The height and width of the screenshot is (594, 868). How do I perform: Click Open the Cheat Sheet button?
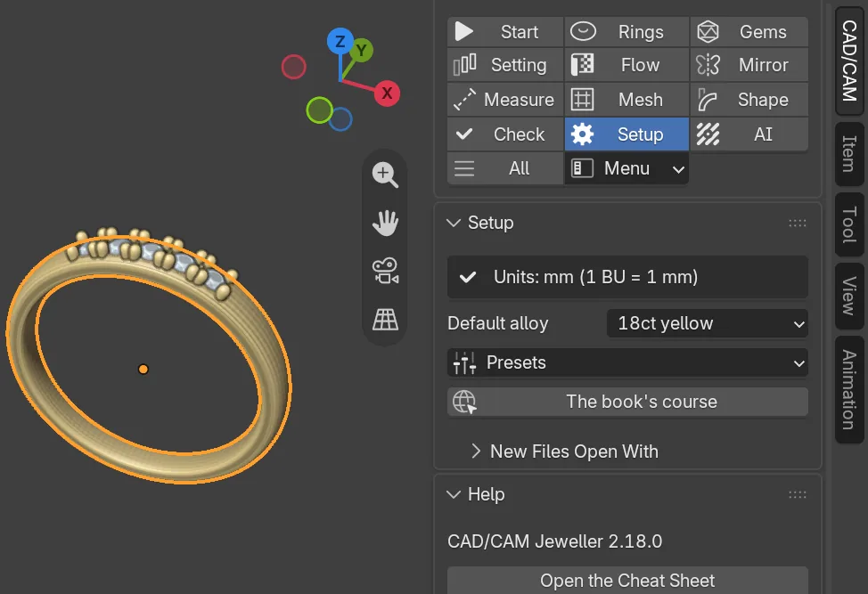pyautogui.click(x=627, y=580)
